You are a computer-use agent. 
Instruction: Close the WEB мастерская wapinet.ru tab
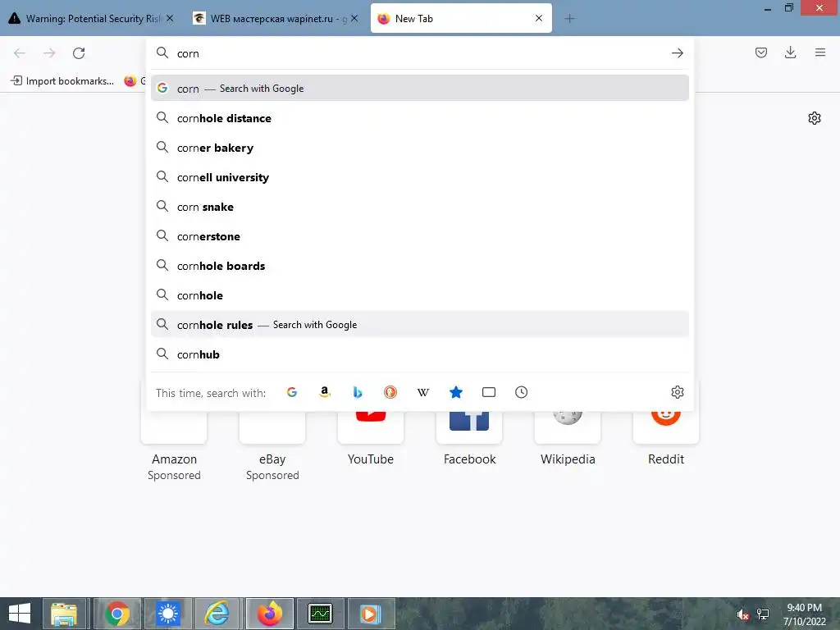354,18
